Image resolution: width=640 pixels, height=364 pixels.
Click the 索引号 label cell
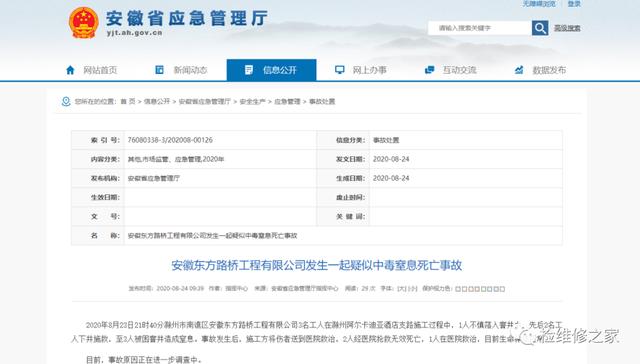98,140
